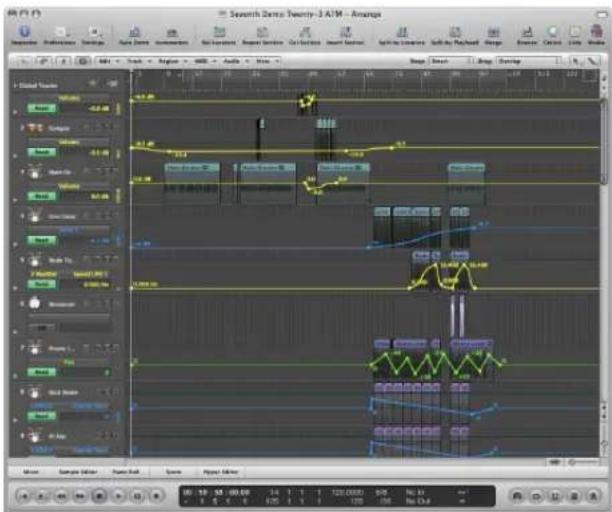Toggle the Automation view icon
Viewport: 612px width, 512px height.
172,33
